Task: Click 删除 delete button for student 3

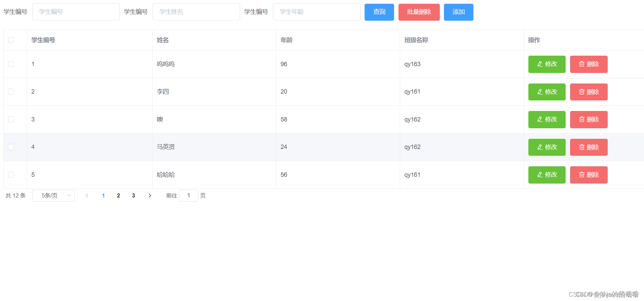Action: 589,119
